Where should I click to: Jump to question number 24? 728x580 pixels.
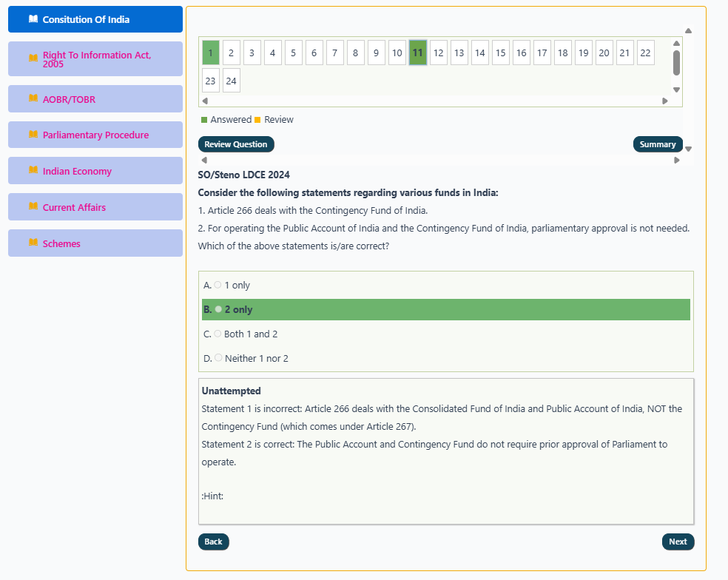[x=232, y=81]
